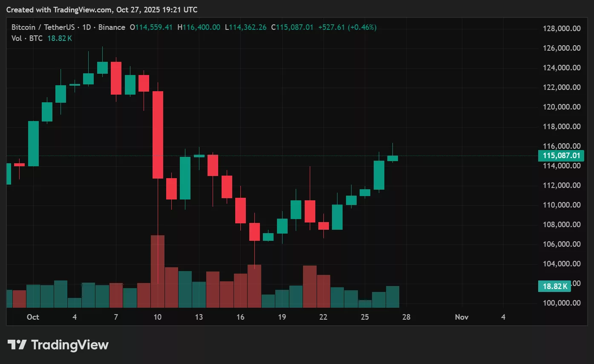Toggle the 18.82K volume label on price scale
Screen dimensions: 594x364
554,286
